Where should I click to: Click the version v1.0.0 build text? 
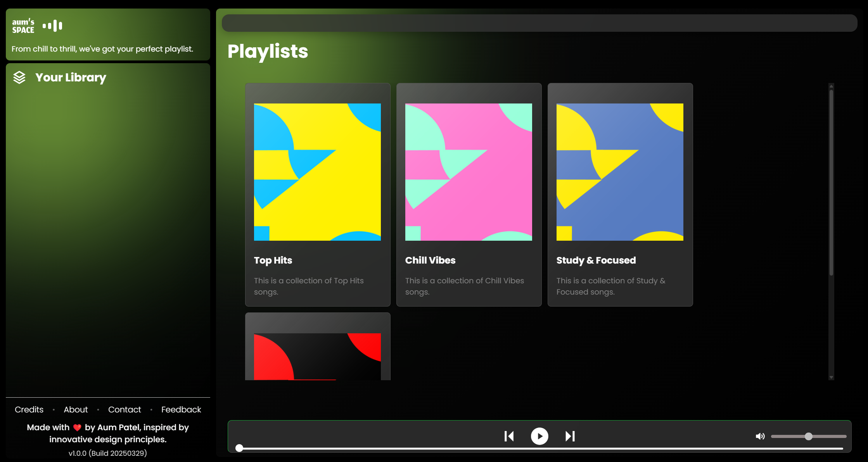coord(108,453)
